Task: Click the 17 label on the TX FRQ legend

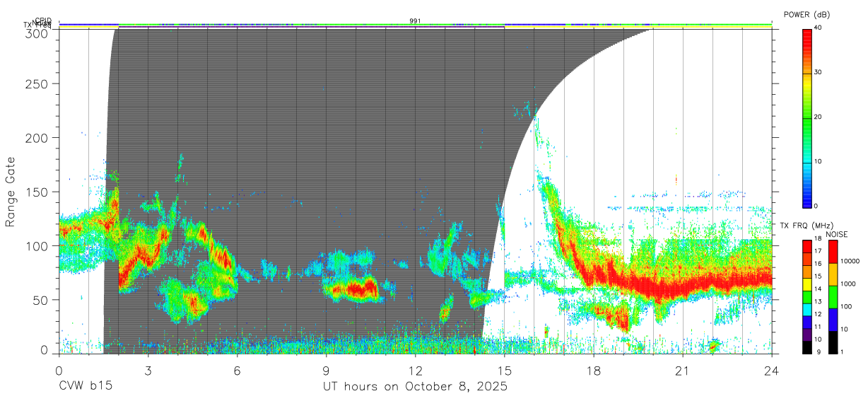Action: [x=818, y=251]
